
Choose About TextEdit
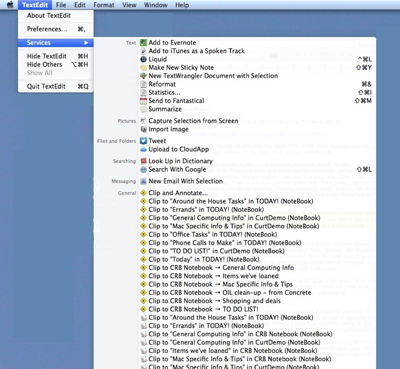point(56,15)
